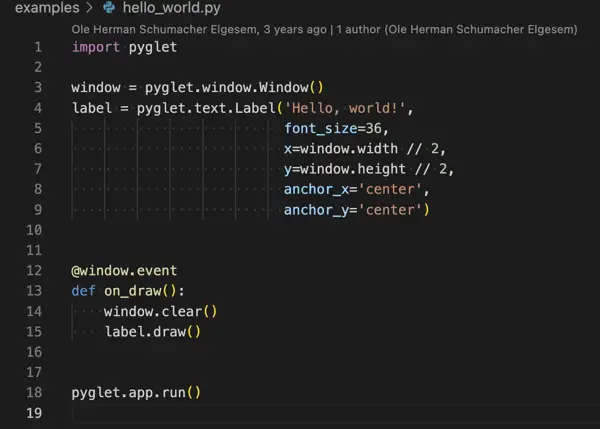Click the Python file icon in breadcrumb
600x429 pixels.
tap(109, 8)
